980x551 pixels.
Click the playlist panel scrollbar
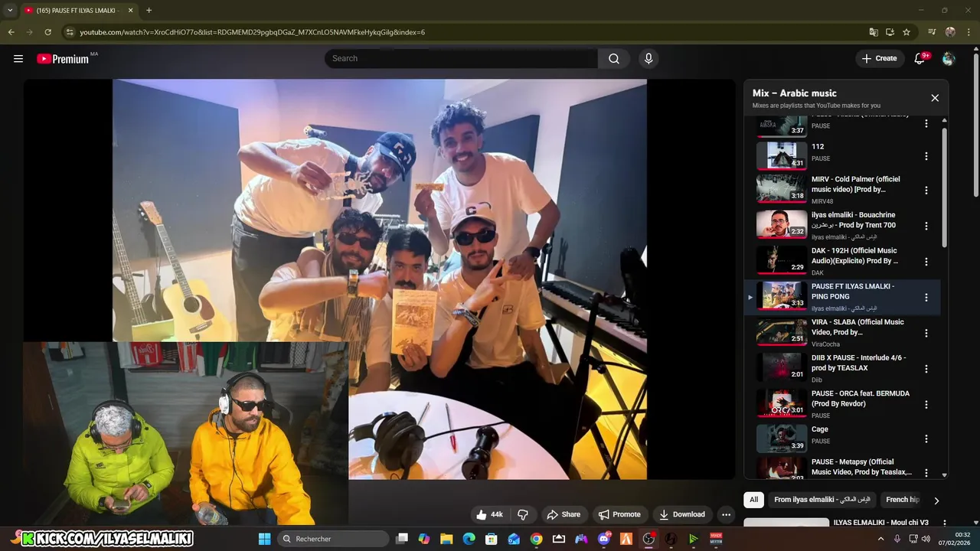point(944,187)
